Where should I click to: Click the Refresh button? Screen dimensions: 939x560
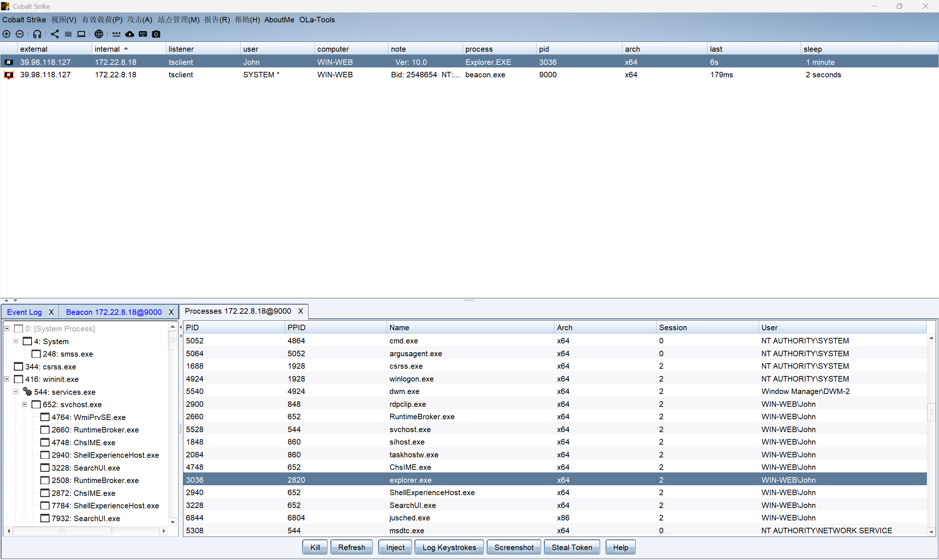[x=351, y=547]
